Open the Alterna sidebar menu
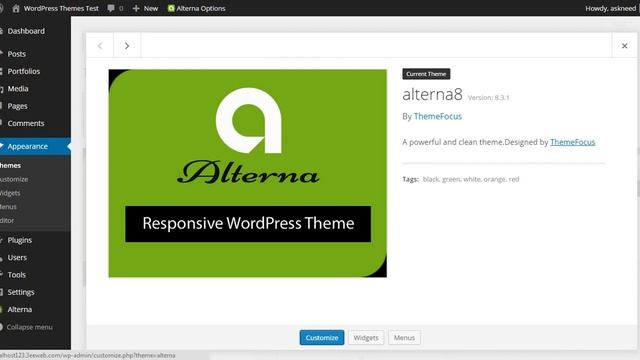The height and width of the screenshot is (360, 640). coord(20,309)
